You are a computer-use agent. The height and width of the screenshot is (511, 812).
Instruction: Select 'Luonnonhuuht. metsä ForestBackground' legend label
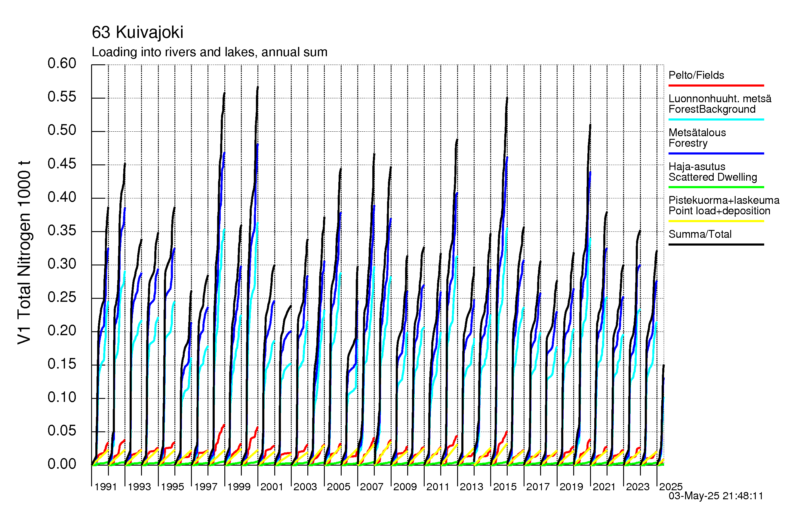pos(720,104)
